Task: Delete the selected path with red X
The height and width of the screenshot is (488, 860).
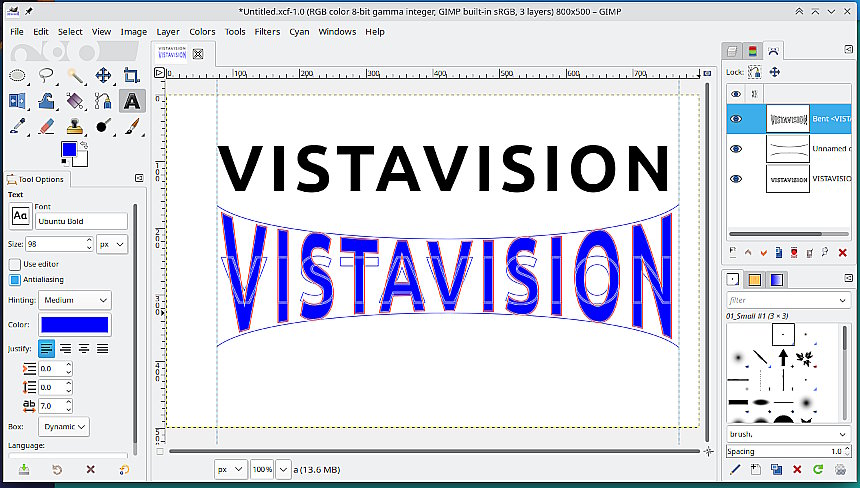Action: 843,253
